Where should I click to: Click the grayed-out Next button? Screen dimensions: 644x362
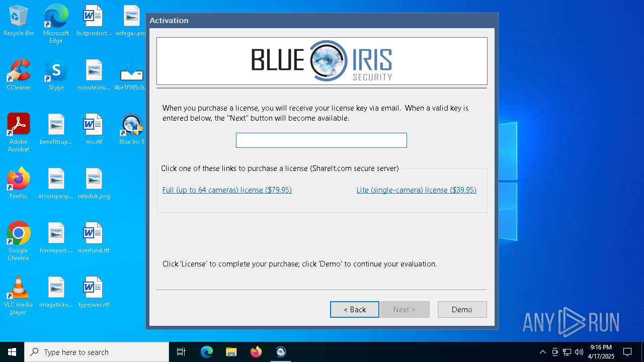coord(405,310)
